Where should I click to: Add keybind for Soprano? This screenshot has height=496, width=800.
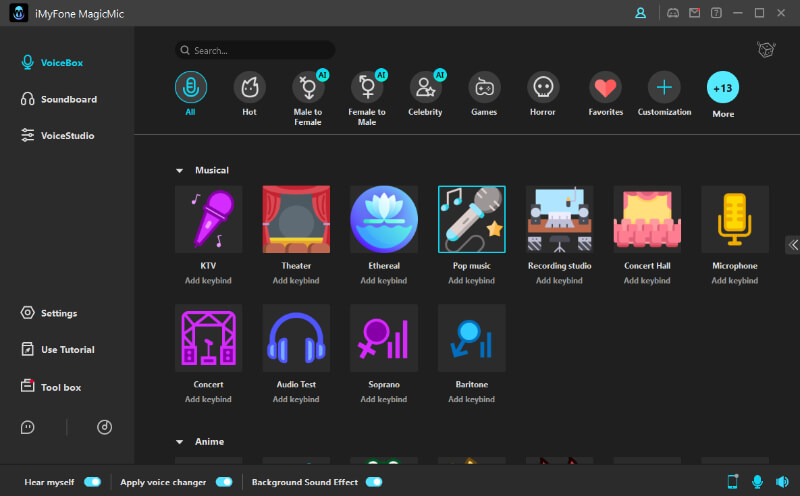(384, 399)
